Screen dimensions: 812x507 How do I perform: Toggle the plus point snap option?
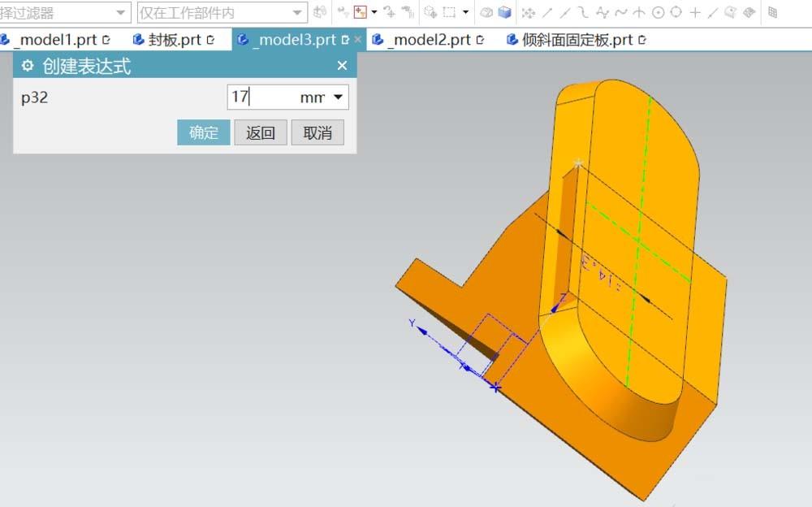tap(693, 11)
